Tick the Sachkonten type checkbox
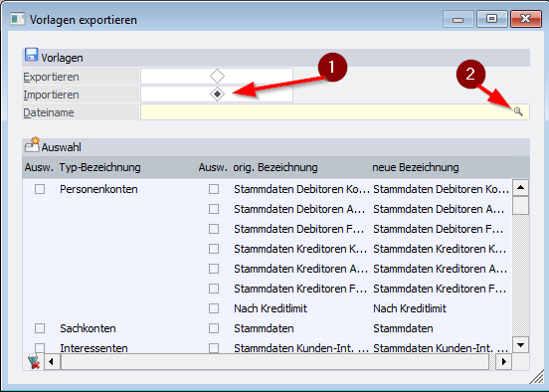Screen dimensions: 549x392 pos(40,328)
